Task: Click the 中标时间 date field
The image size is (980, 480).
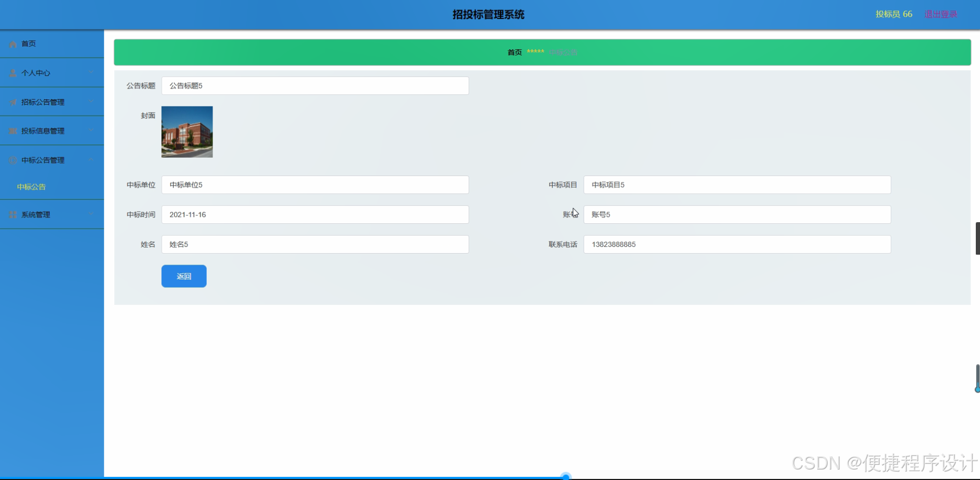Action: [315, 215]
